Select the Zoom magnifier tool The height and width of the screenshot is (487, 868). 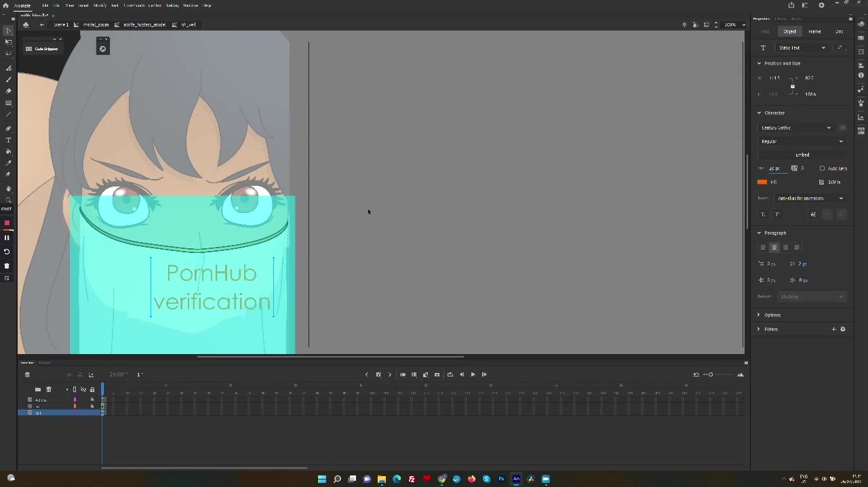[9, 200]
